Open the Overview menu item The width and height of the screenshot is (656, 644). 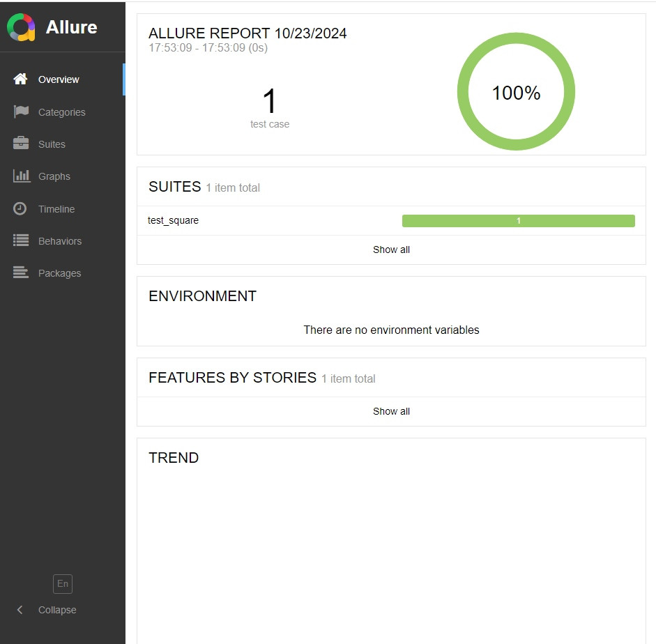tap(63, 79)
